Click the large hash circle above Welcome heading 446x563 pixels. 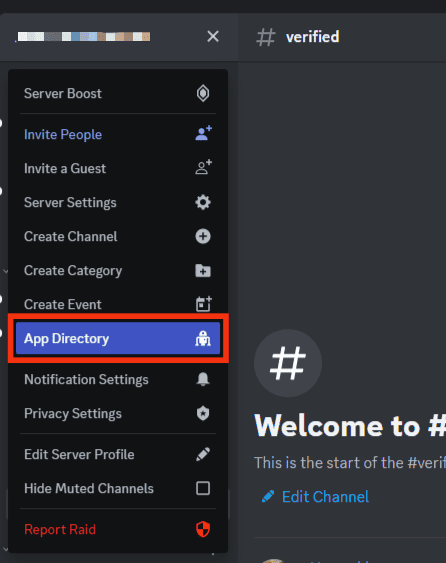(x=288, y=363)
